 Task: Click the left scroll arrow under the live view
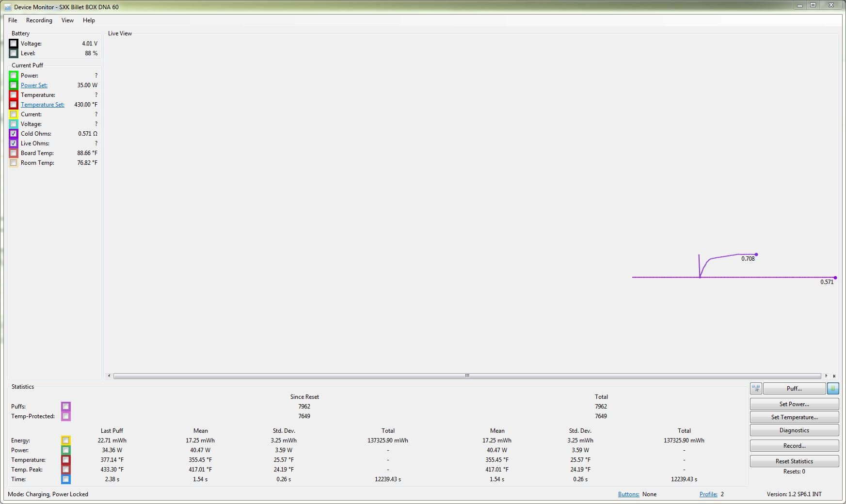click(109, 376)
